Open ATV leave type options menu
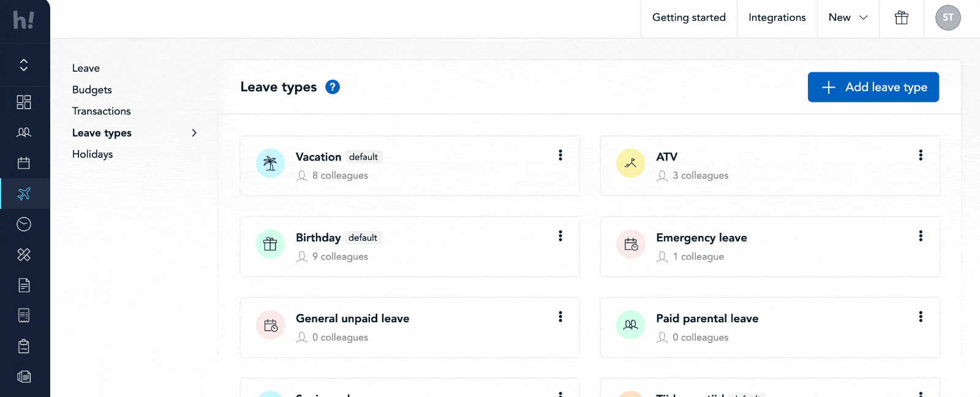 (920, 155)
